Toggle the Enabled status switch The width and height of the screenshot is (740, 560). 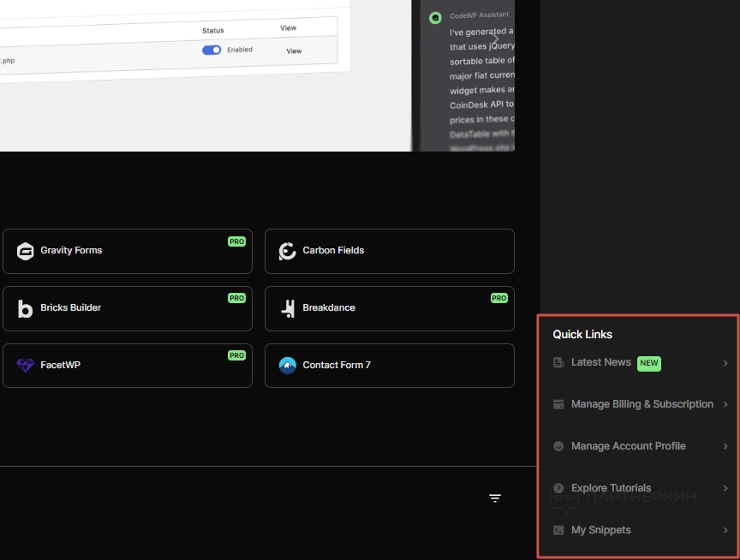pos(212,50)
